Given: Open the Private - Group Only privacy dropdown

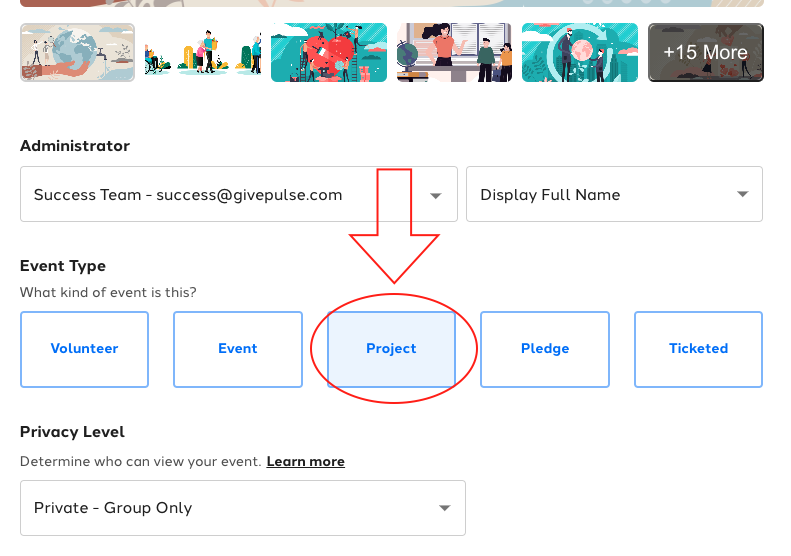Looking at the screenshot, I should pos(243,508).
